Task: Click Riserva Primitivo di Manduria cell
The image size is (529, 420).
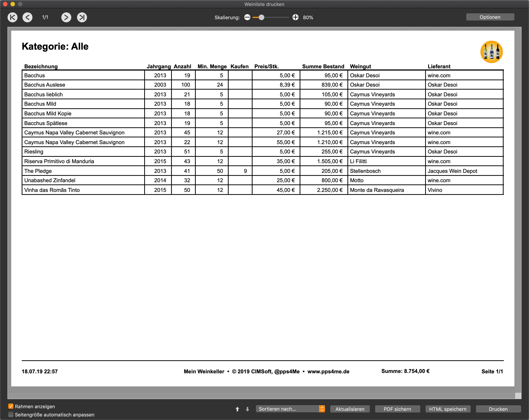Action: pos(59,161)
